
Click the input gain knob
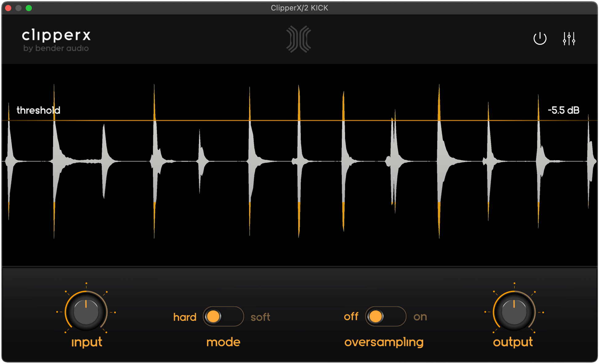[x=86, y=312]
